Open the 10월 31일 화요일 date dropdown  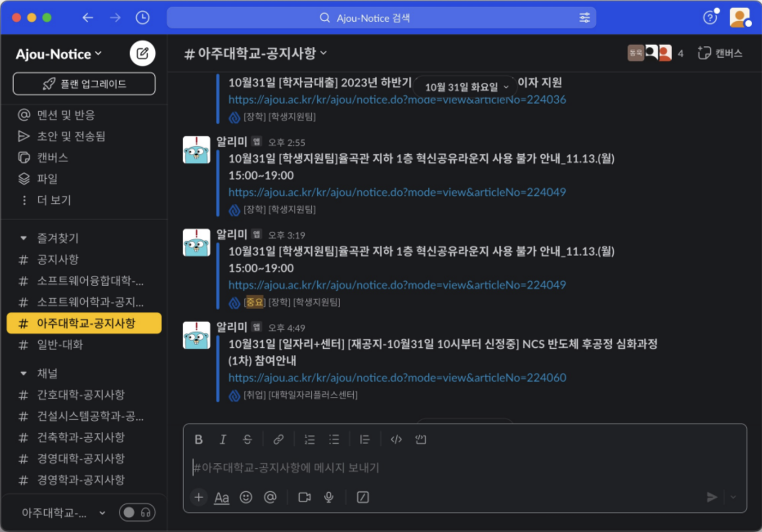pyautogui.click(x=466, y=87)
